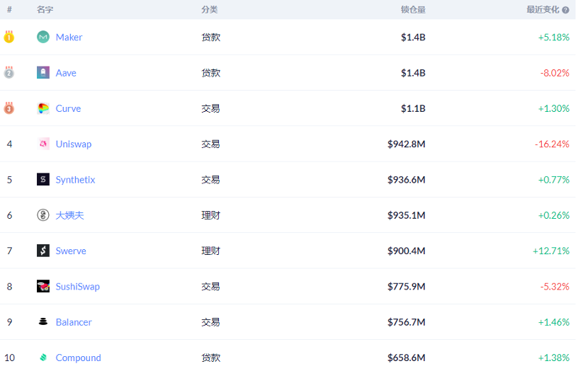Open the SushiSwap project link

click(x=78, y=287)
